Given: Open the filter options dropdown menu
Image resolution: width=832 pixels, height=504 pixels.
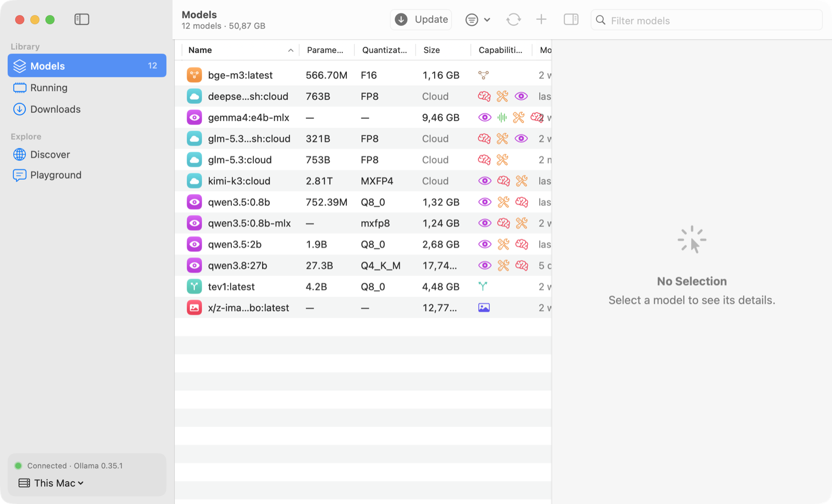Looking at the screenshot, I should pos(478,20).
